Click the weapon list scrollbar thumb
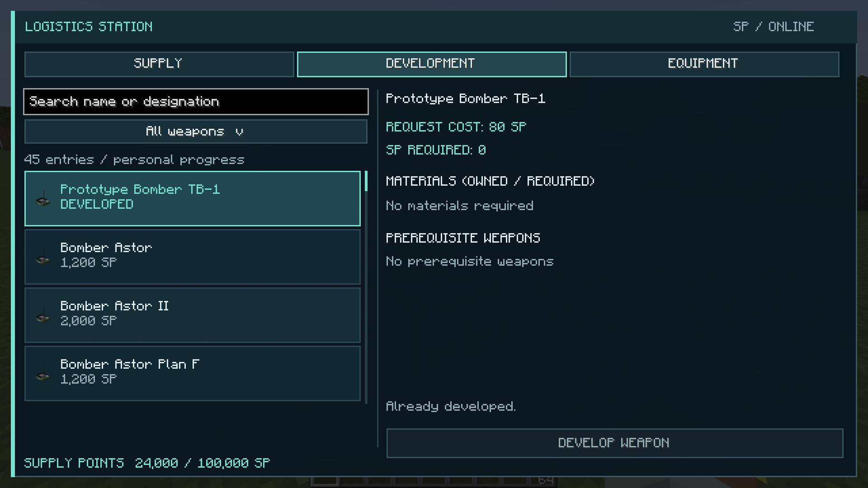 [x=366, y=181]
